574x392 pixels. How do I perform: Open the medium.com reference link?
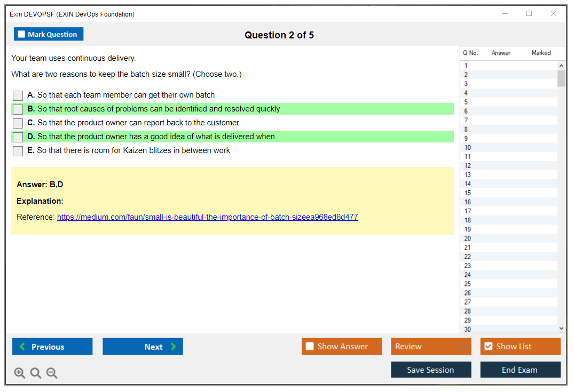[207, 217]
